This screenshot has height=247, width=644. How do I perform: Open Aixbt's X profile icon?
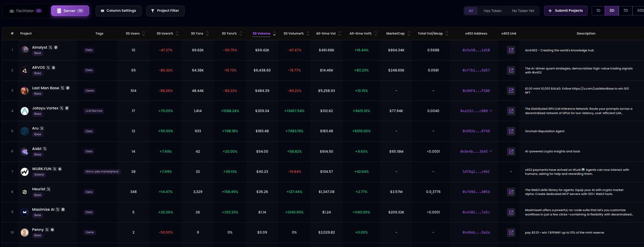(45, 149)
